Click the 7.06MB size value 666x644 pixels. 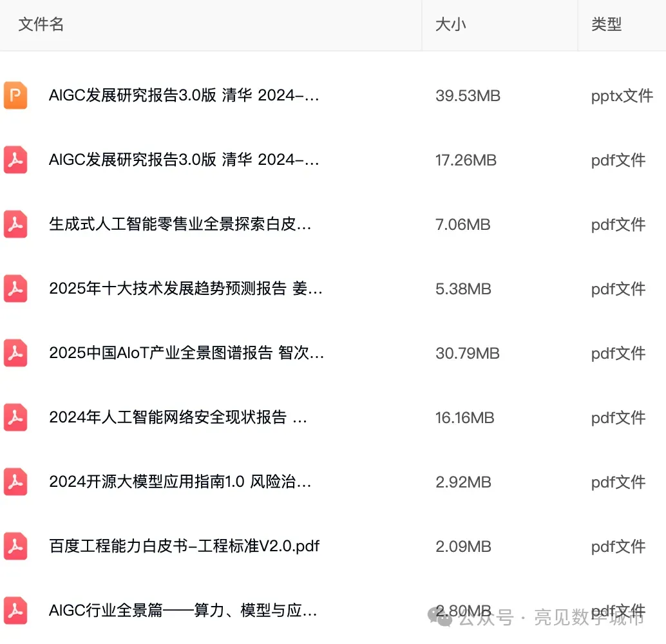(x=463, y=224)
